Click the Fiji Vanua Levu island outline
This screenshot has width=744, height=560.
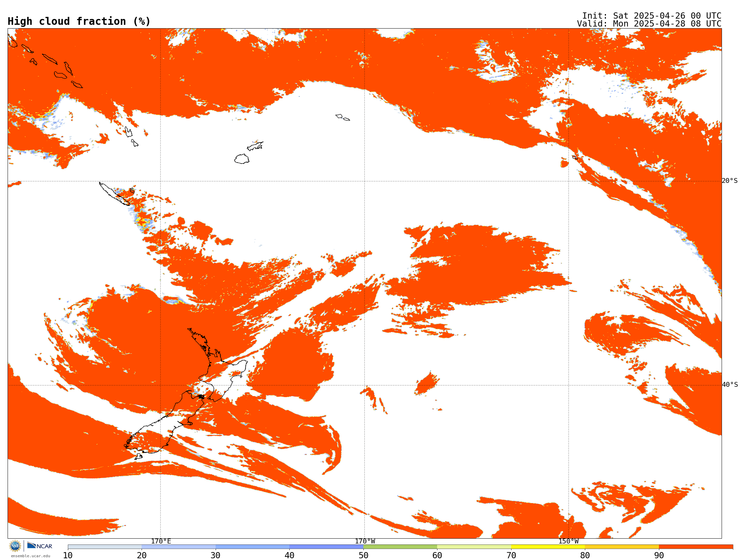(x=255, y=146)
